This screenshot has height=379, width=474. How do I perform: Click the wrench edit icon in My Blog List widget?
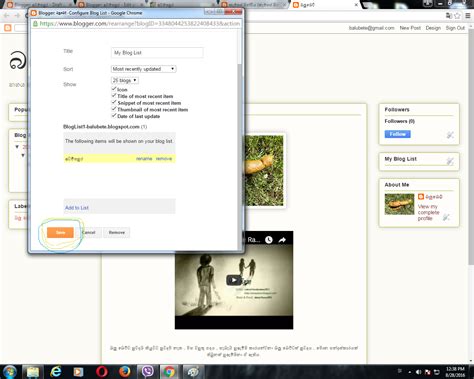pyautogui.click(x=450, y=161)
